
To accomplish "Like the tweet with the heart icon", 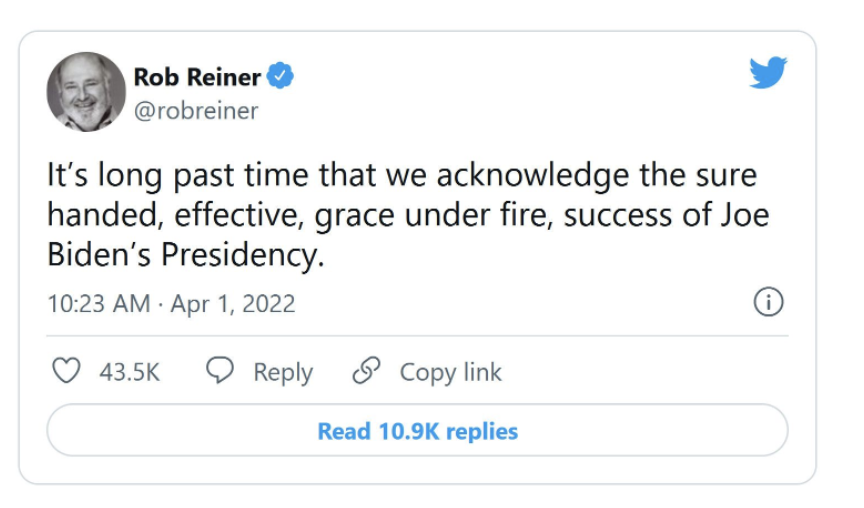I will coord(66,372).
